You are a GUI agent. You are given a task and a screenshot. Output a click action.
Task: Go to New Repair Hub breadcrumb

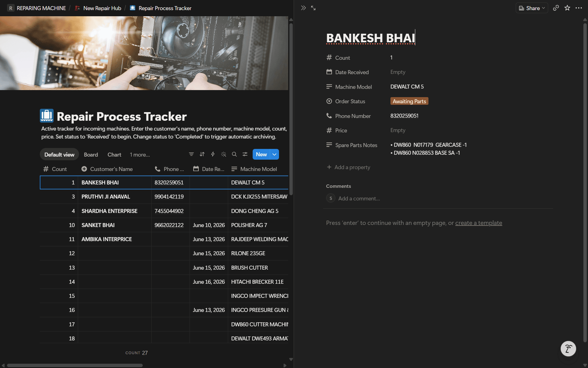tap(102, 8)
